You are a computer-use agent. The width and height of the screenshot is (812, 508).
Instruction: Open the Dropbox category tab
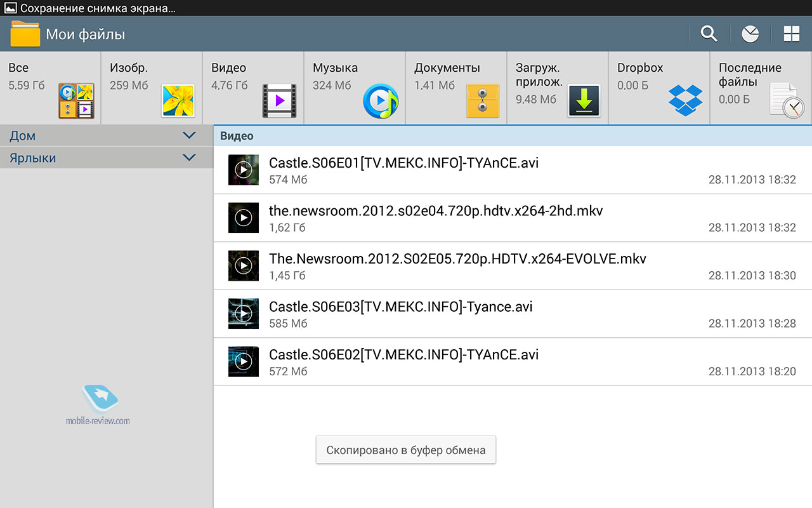pos(660,88)
